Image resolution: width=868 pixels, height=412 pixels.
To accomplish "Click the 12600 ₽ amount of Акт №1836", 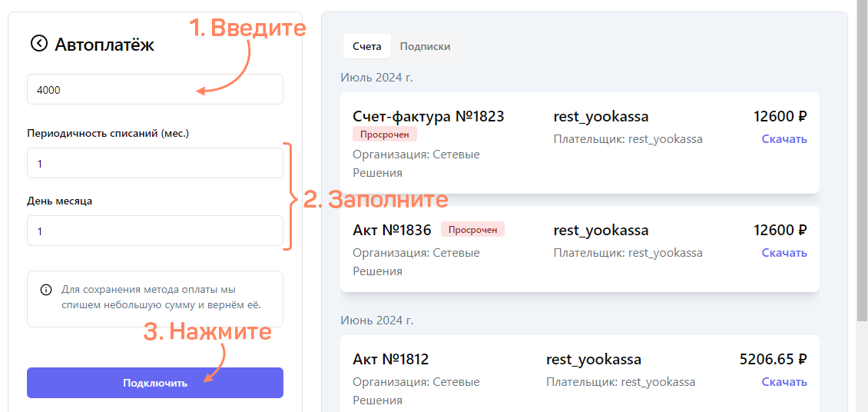I will 780,230.
